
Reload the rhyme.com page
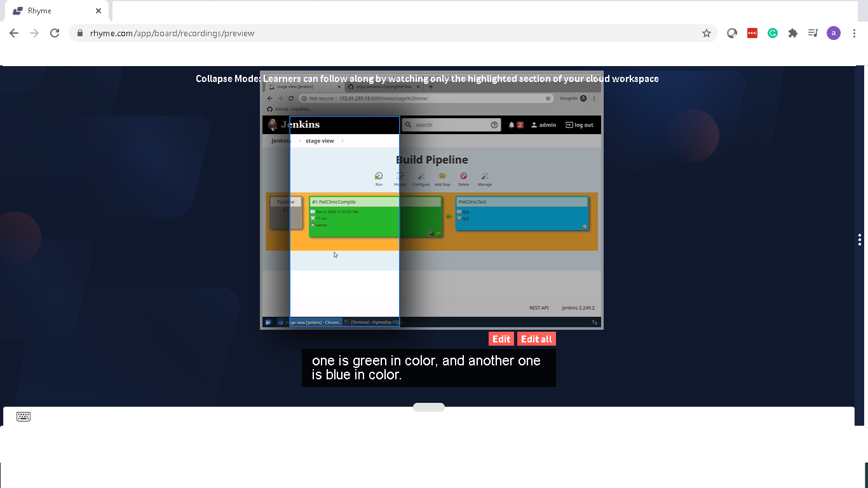(x=55, y=33)
